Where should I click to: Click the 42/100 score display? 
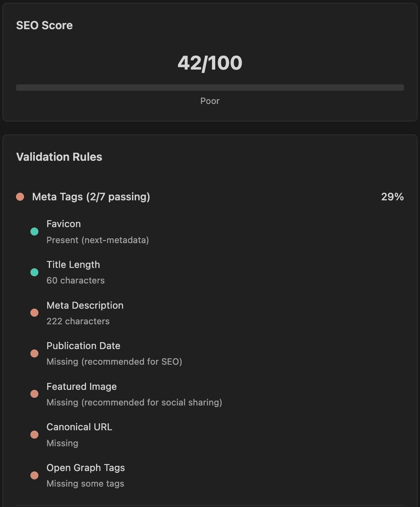(210, 63)
